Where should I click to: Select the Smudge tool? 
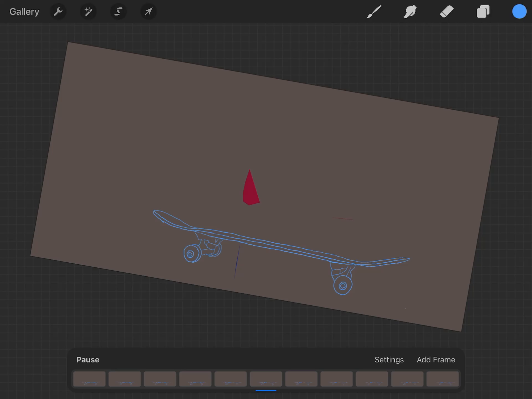(x=410, y=12)
